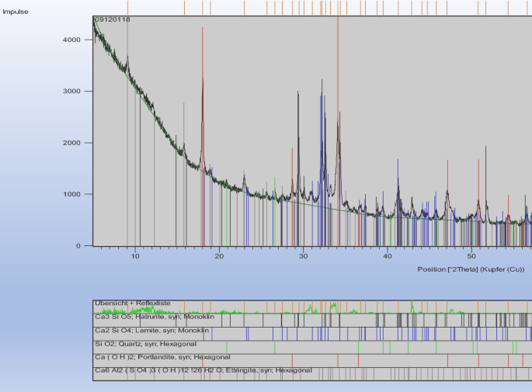Select the 'Si O2; Quartz, syn; Hexagonal' phase row
The width and height of the screenshot is (532, 392).
[312, 347]
